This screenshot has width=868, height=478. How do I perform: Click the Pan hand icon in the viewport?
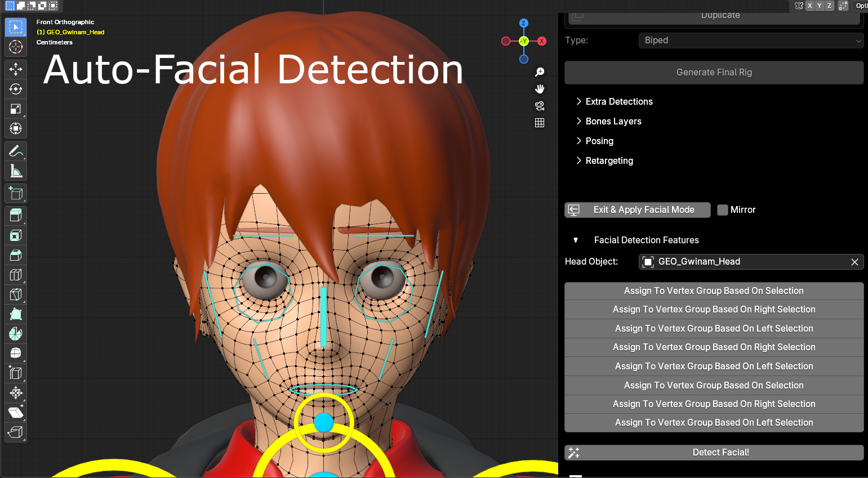(x=539, y=88)
